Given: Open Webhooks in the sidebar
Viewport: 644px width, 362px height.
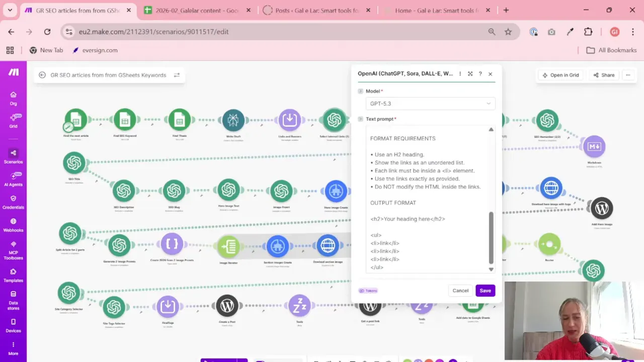Looking at the screenshot, I should pyautogui.click(x=13, y=225).
